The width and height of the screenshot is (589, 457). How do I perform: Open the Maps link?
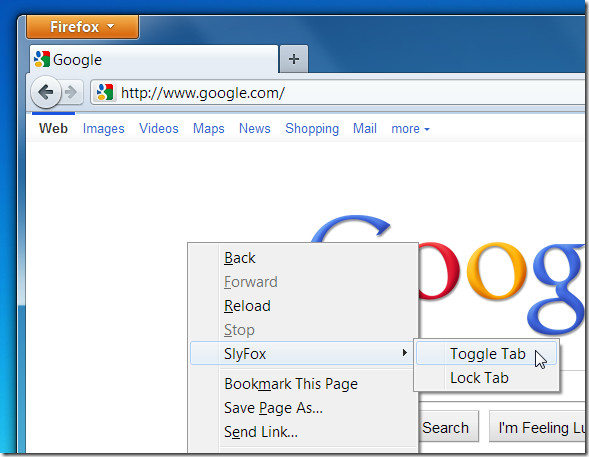[x=209, y=128]
